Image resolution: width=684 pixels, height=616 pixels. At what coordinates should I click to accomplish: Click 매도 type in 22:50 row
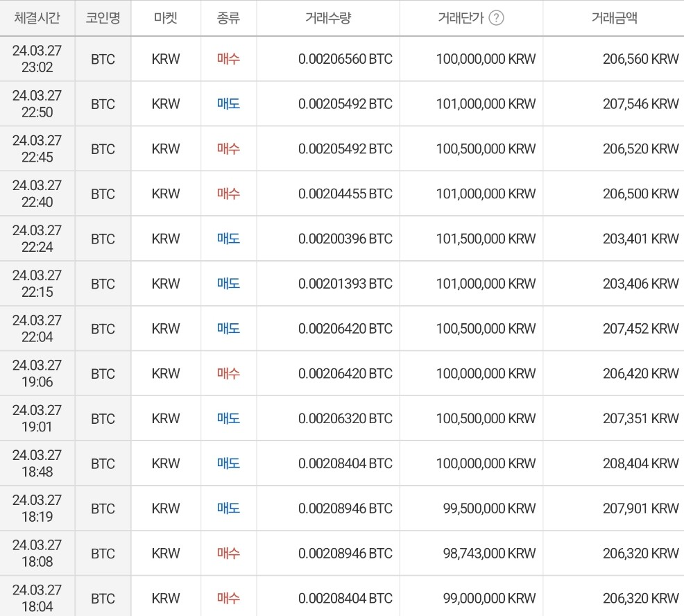[x=229, y=104]
